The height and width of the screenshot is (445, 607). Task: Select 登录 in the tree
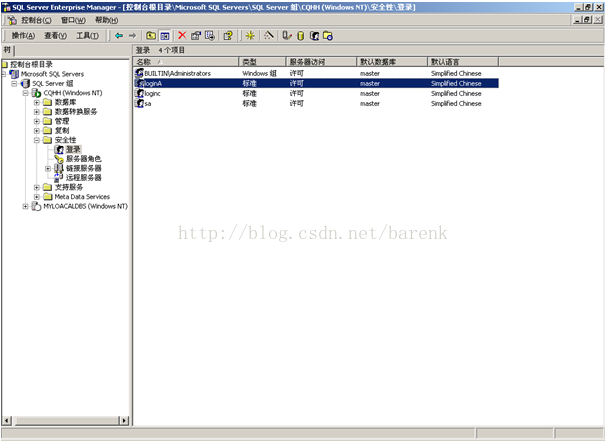(x=73, y=149)
